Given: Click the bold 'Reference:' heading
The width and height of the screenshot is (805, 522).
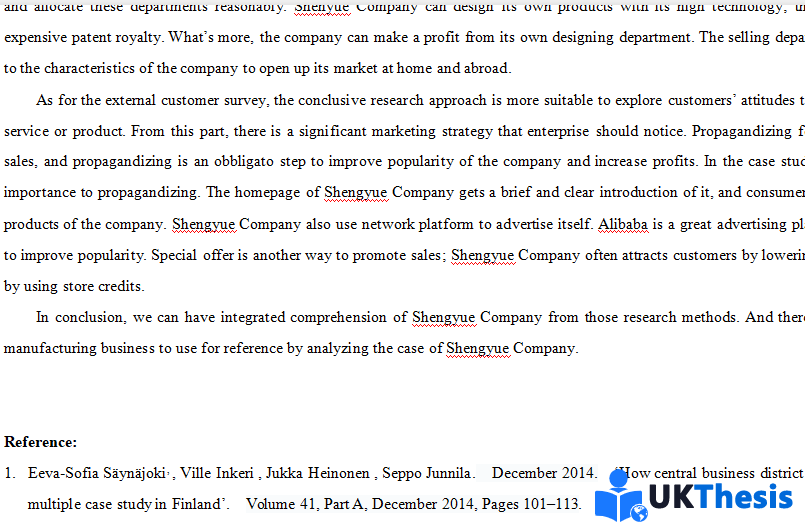Looking at the screenshot, I should point(40,442).
